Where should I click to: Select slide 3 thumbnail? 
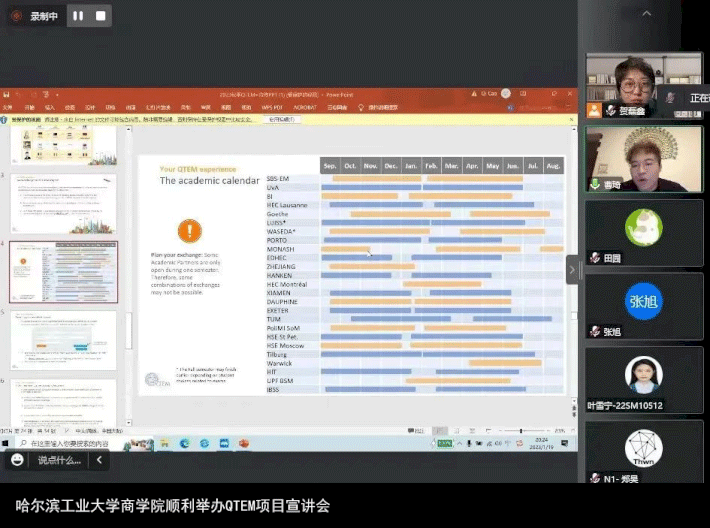pyautogui.click(x=63, y=203)
